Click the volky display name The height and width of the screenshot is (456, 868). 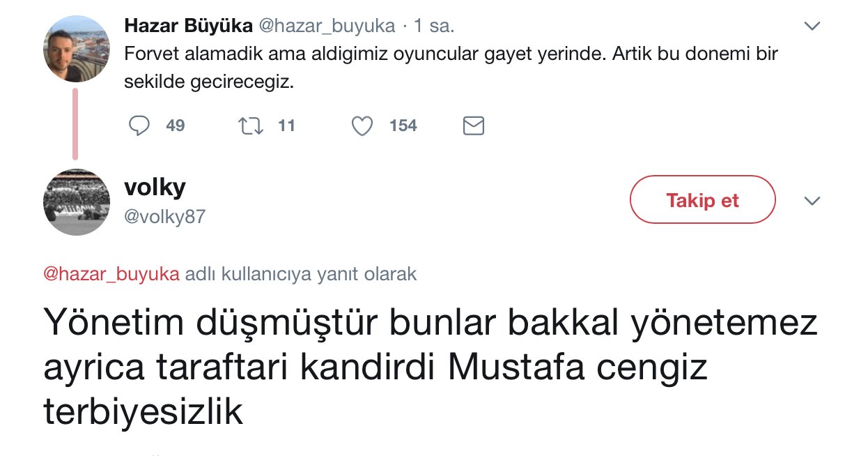(155, 187)
